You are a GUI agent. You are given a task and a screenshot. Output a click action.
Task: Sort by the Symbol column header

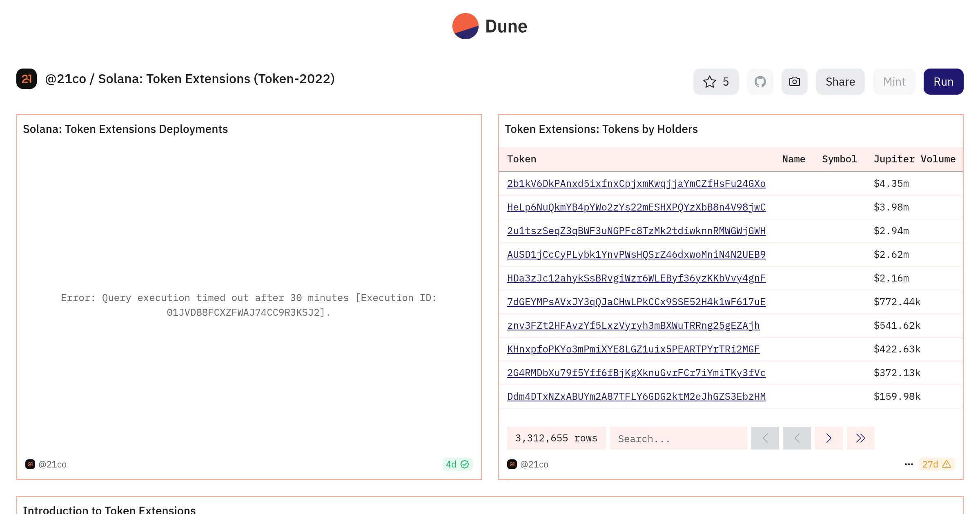pos(839,159)
